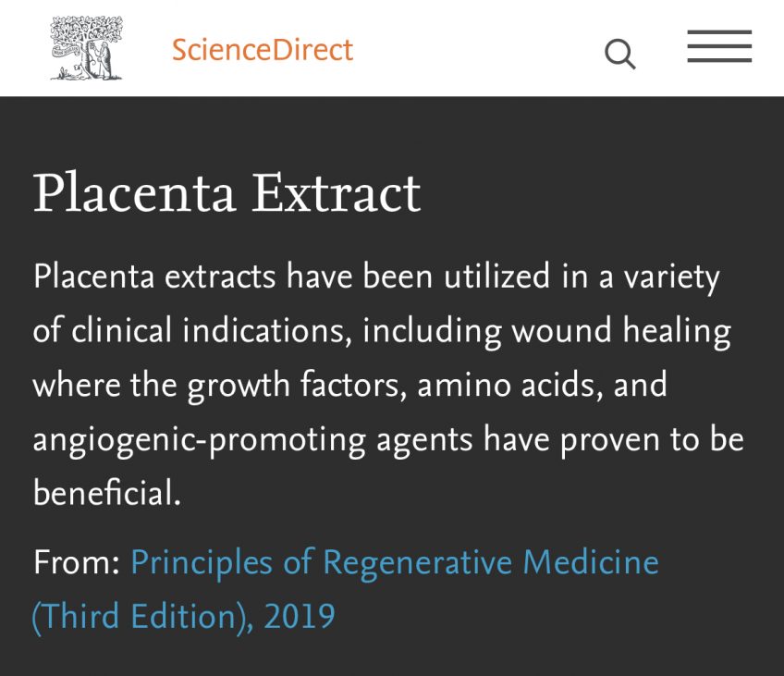Image resolution: width=784 pixels, height=676 pixels.
Task: Open Principles of Regenerative Medicine link
Action: pyautogui.click(x=395, y=563)
